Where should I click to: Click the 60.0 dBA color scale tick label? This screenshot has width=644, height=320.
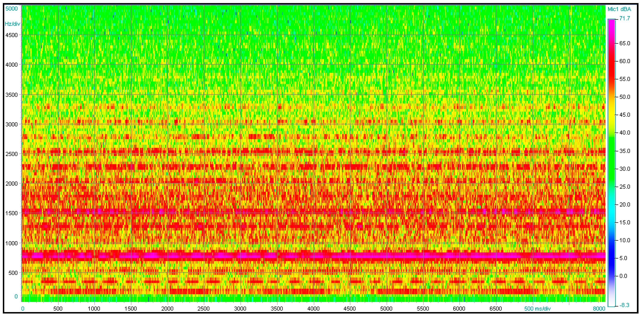click(x=625, y=61)
